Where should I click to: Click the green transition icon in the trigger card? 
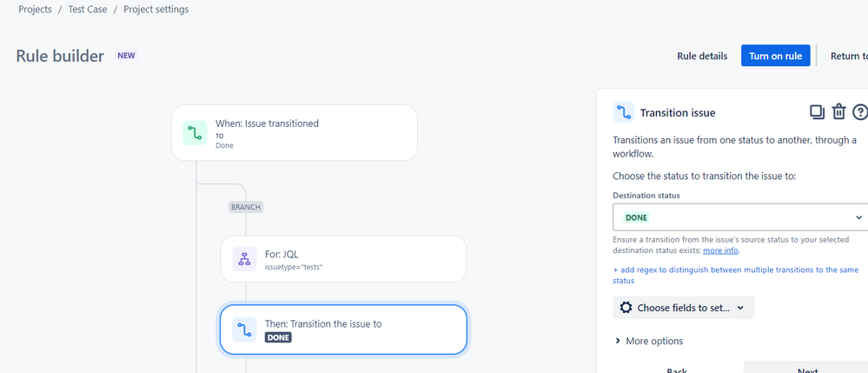(195, 133)
